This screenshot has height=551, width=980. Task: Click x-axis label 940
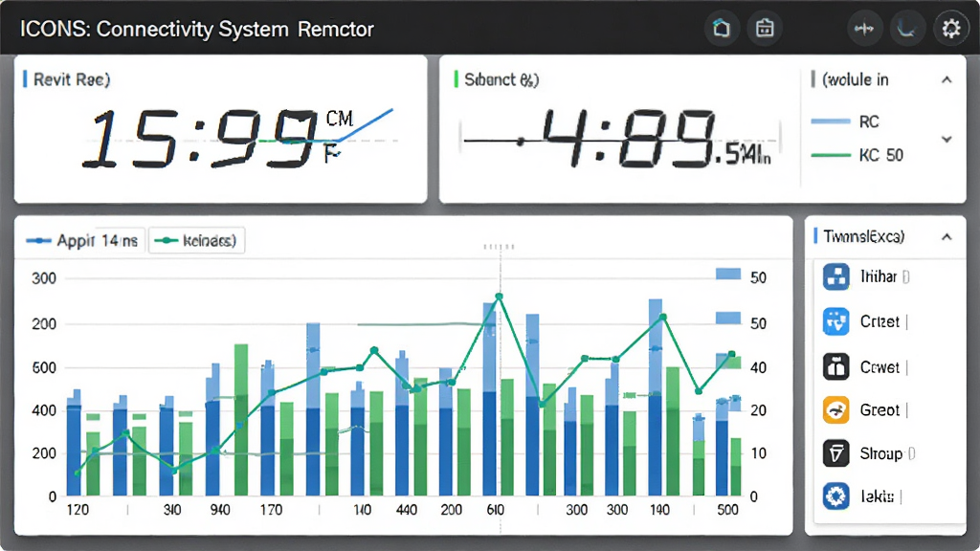coord(220,510)
